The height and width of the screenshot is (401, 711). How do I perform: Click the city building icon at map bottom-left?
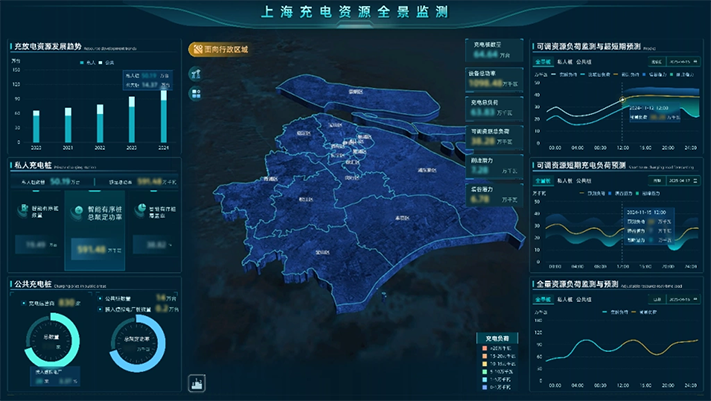pos(196,382)
